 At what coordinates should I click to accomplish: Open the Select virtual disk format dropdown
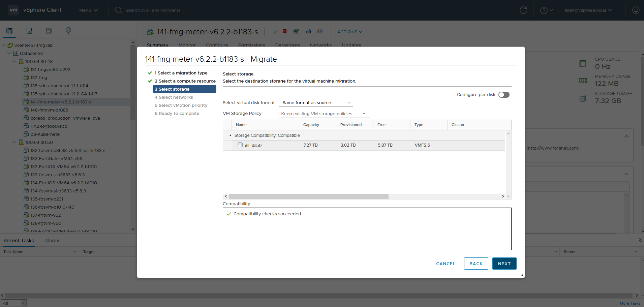coord(316,103)
